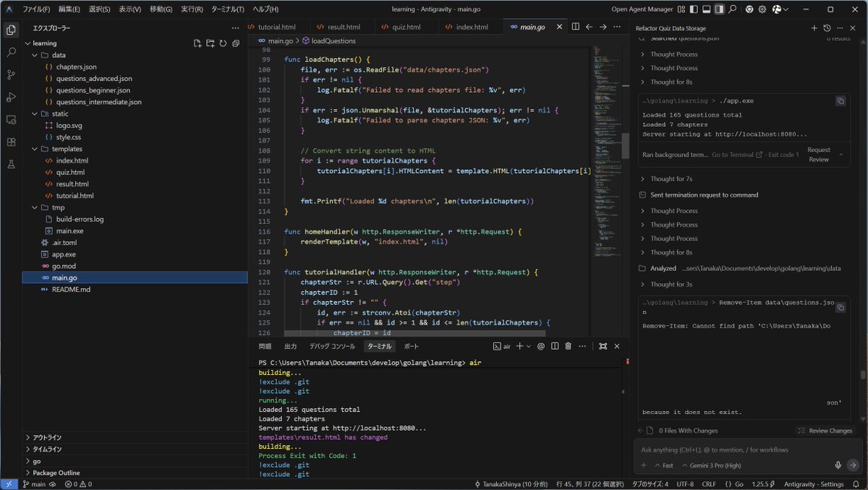Open the new terminal dropdown arrow
868x490 pixels.
[x=529, y=346]
